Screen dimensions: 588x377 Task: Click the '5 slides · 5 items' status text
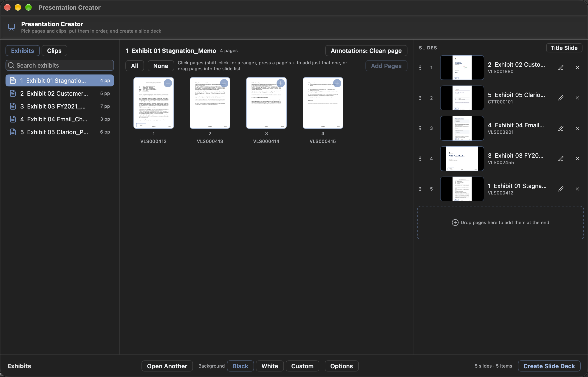(x=493, y=366)
